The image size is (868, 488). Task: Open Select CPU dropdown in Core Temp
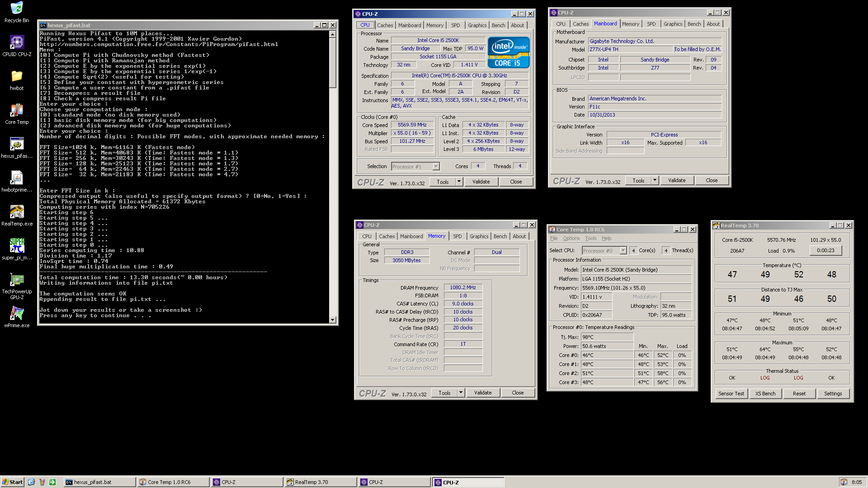[623, 251]
